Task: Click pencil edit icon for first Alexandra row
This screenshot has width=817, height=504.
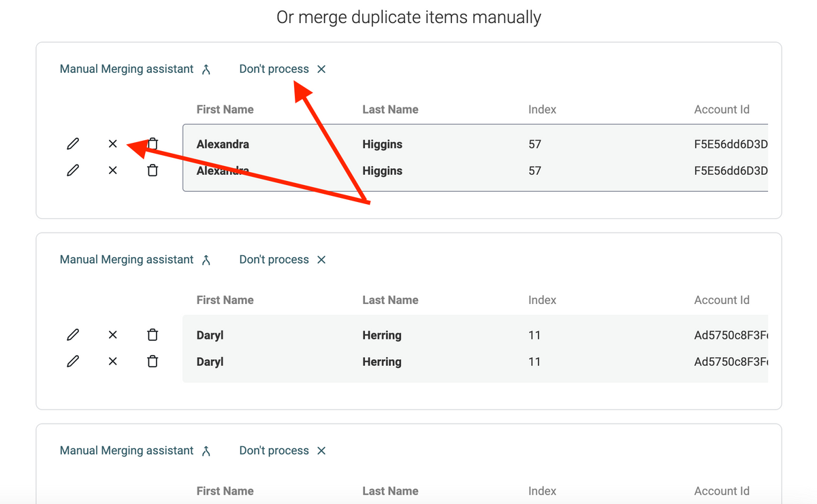Action: pyautogui.click(x=73, y=144)
